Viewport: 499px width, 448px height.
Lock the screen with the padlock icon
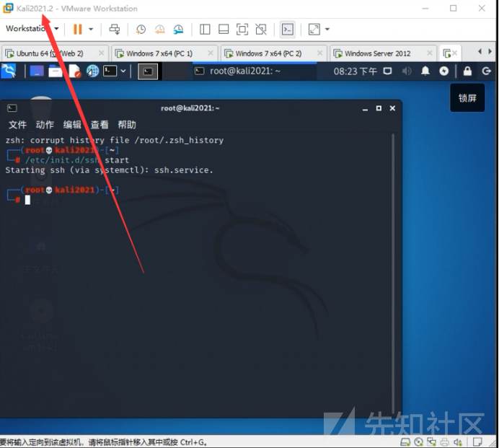[x=467, y=71]
